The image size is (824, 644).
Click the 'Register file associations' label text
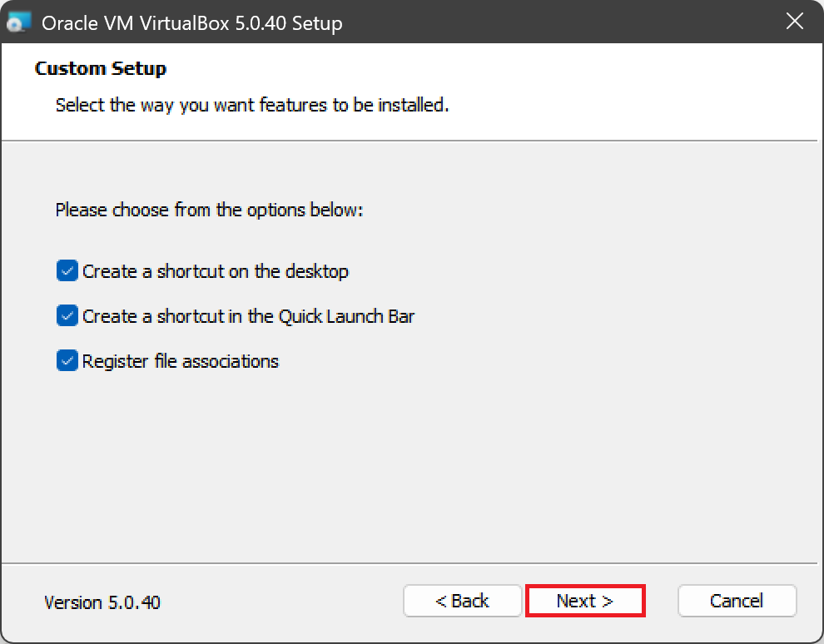click(180, 361)
